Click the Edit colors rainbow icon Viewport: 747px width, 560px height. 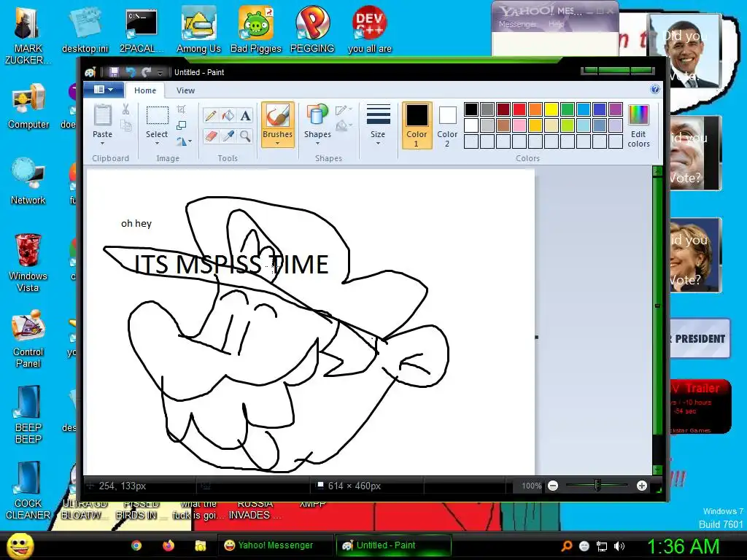point(638,116)
